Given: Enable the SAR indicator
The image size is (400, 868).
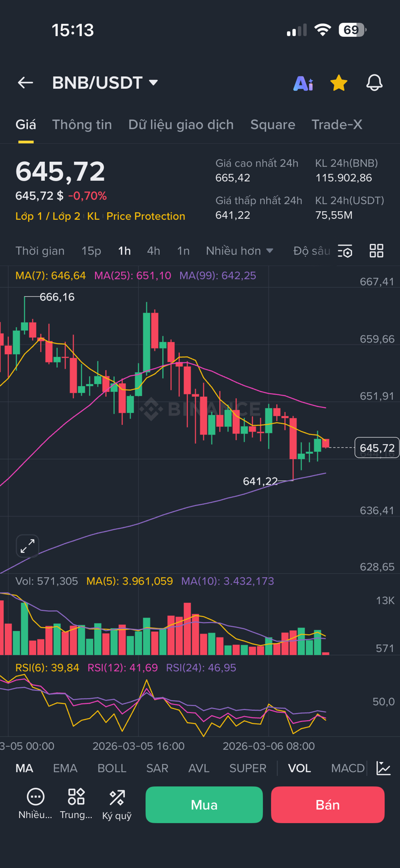Looking at the screenshot, I should 157,768.
